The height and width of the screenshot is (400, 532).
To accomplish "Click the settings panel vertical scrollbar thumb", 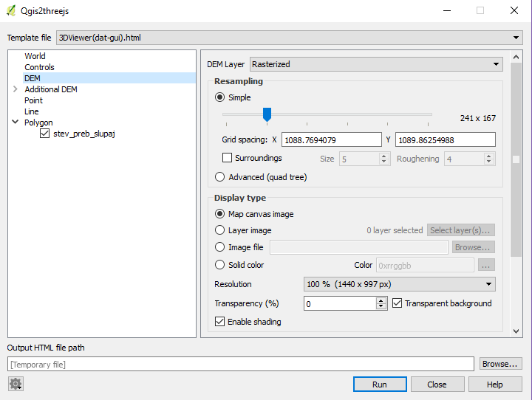I will 516,160.
